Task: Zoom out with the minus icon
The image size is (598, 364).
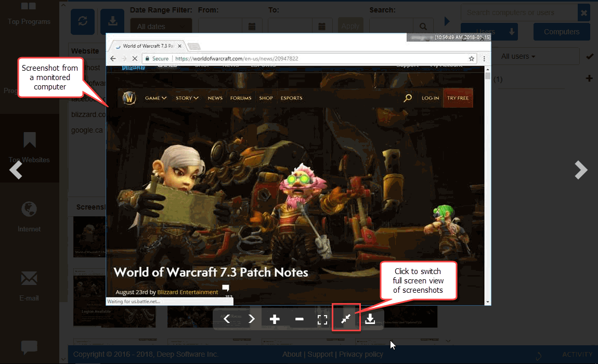Action: [x=300, y=319]
